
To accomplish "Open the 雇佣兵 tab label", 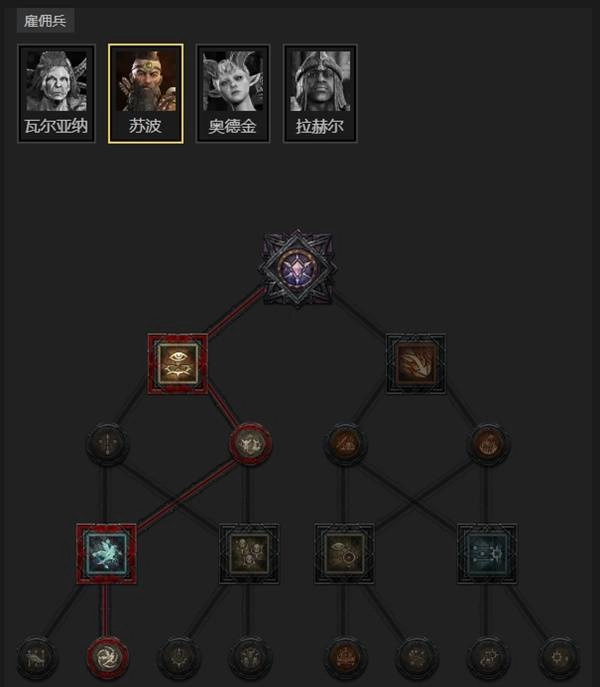I will pos(45,21).
